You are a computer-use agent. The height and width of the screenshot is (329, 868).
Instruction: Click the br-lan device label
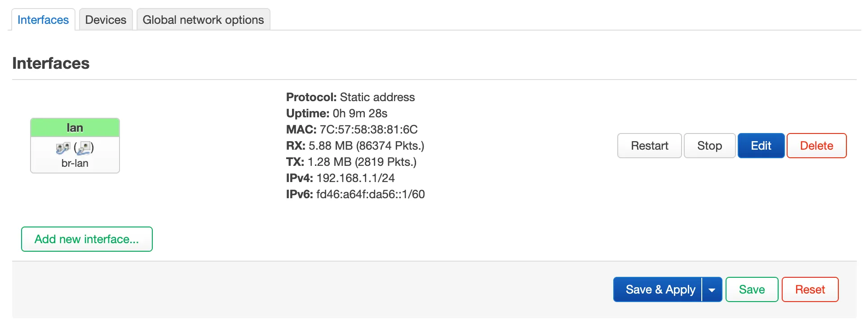click(x=75, y=163)
